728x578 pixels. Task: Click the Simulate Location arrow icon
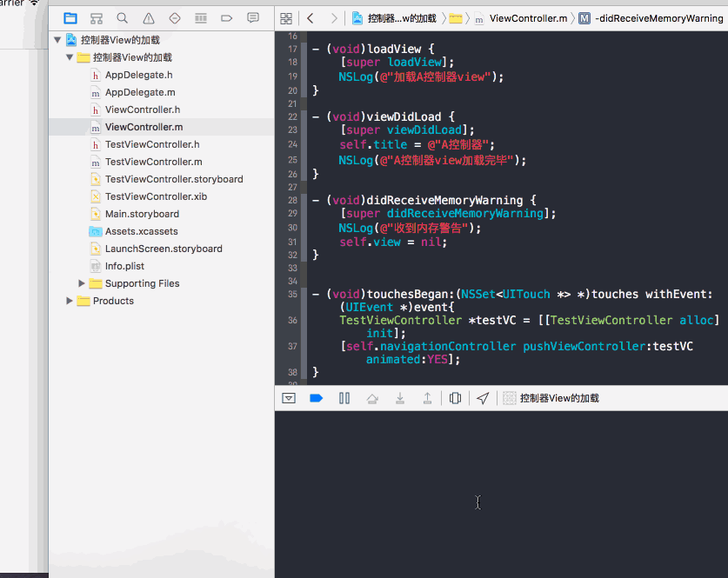point(483,398)
